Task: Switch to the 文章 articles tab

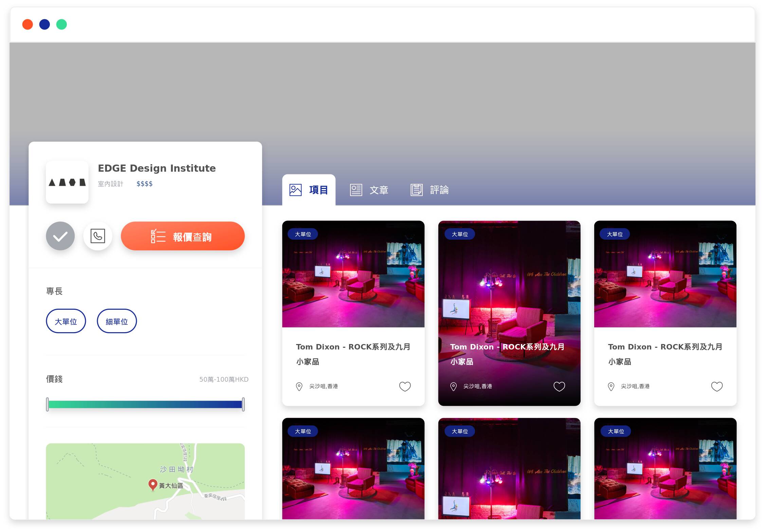Action: coord(369,190)
